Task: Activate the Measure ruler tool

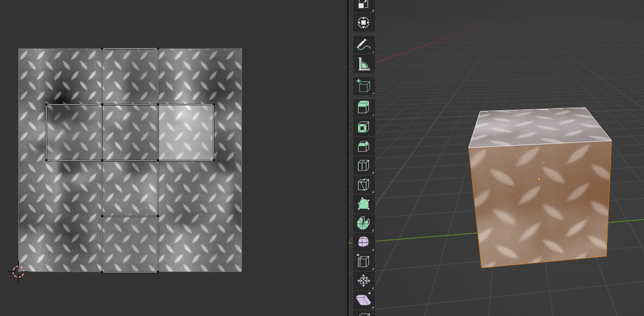Action: 364,64
